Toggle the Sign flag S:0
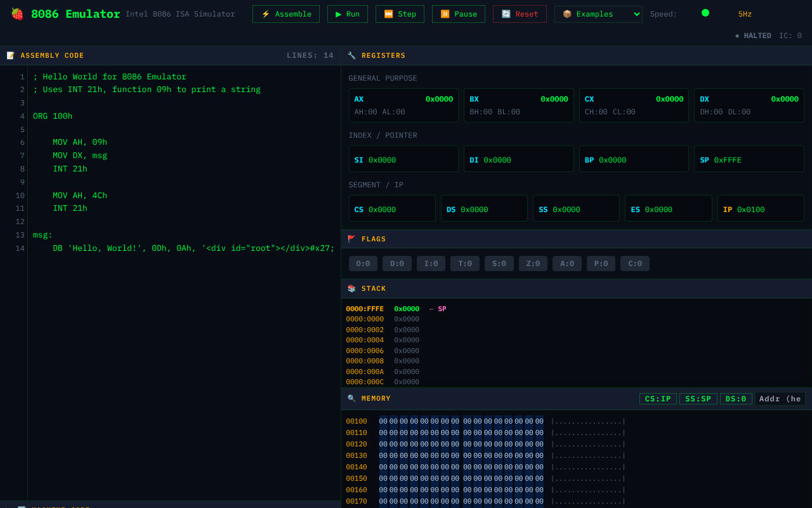 click(x=499, y=264)
